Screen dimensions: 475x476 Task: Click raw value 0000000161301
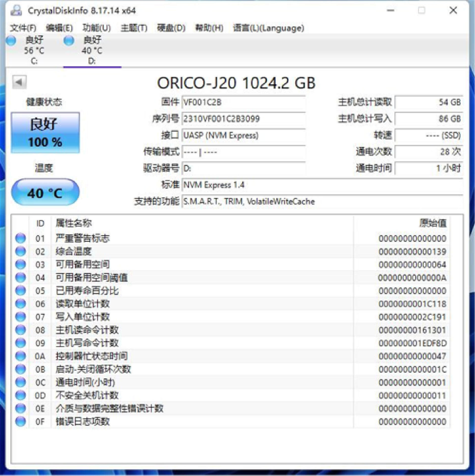click(412, 330)
